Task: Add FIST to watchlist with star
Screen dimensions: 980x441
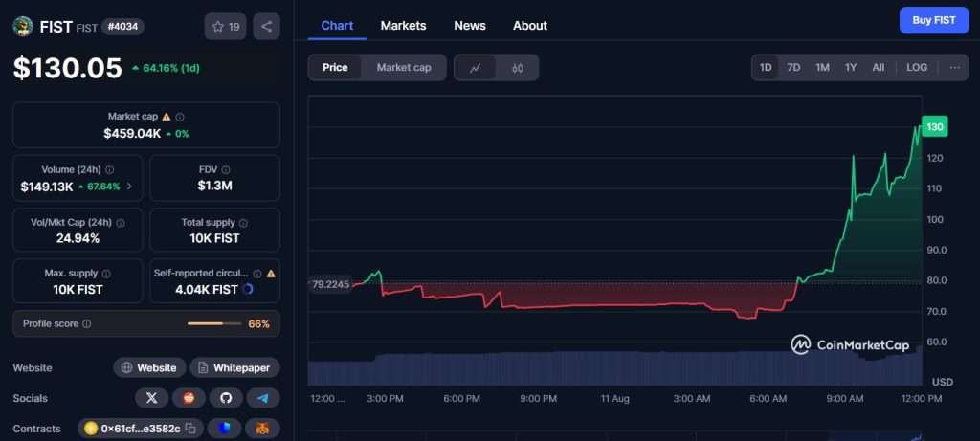Action: point(225,27)
